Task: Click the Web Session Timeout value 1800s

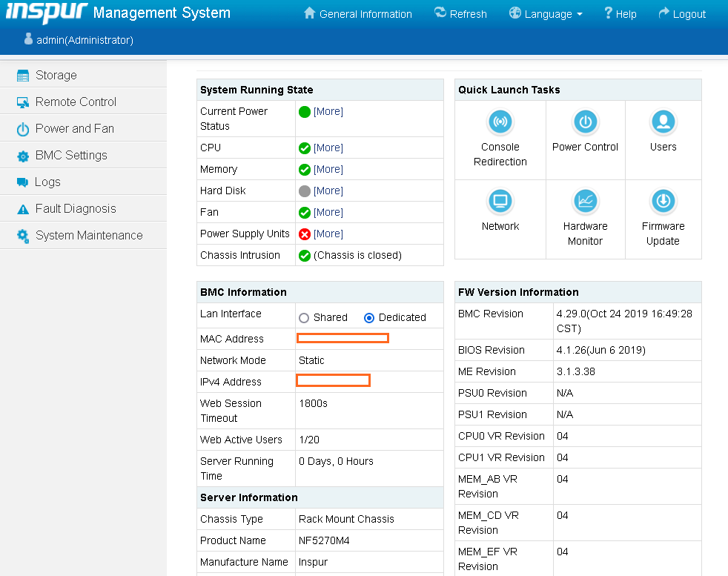Action: coord(314,403)
